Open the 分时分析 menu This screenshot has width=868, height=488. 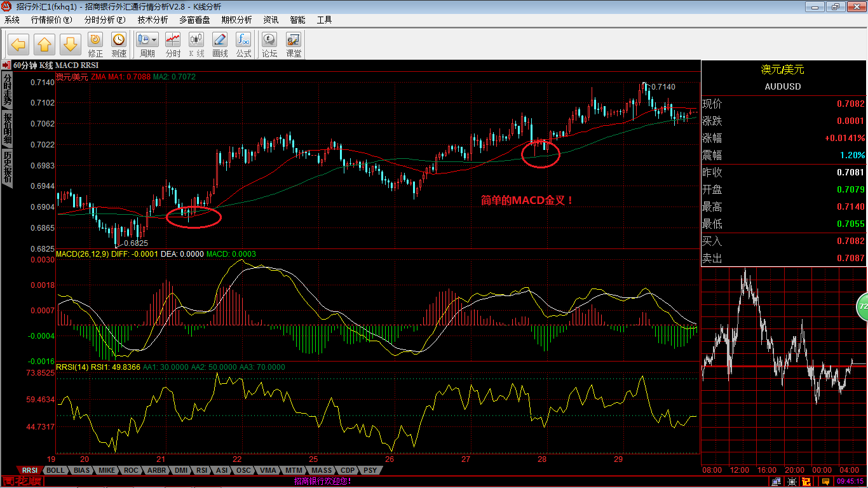(104, 20)
